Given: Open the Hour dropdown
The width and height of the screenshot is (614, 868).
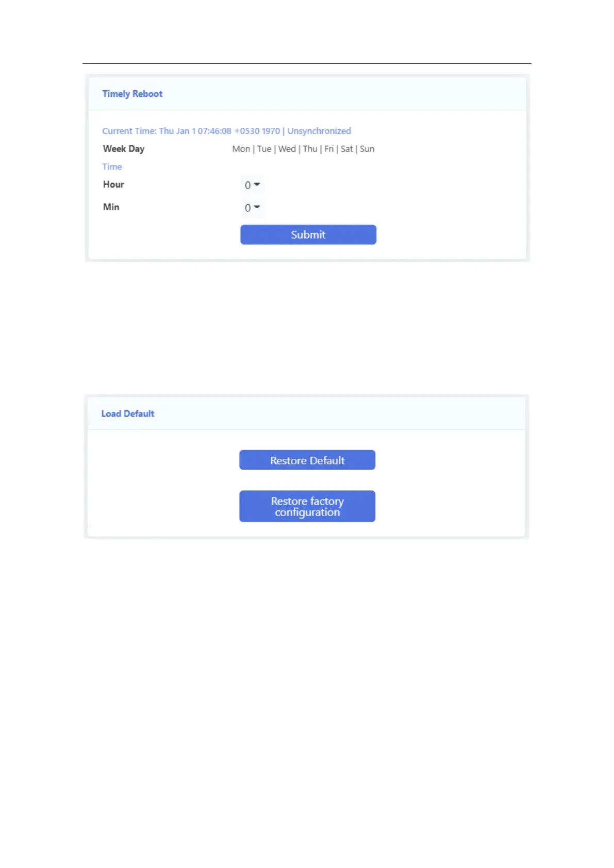Looking at the screenshot, I should click(252, 185).
